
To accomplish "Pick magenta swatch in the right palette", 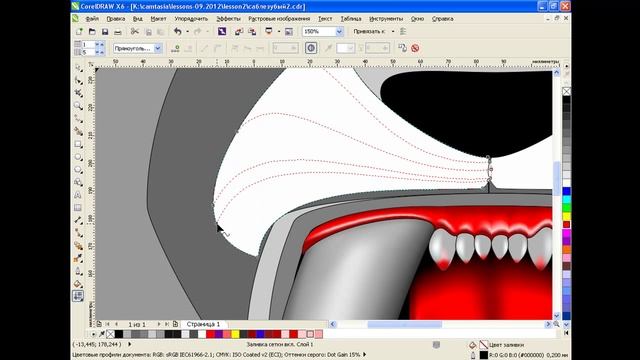I will click(567, 233).
